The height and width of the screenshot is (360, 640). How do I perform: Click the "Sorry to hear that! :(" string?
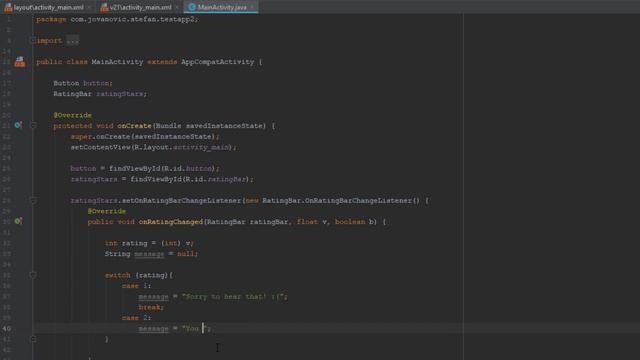point(234,296)
